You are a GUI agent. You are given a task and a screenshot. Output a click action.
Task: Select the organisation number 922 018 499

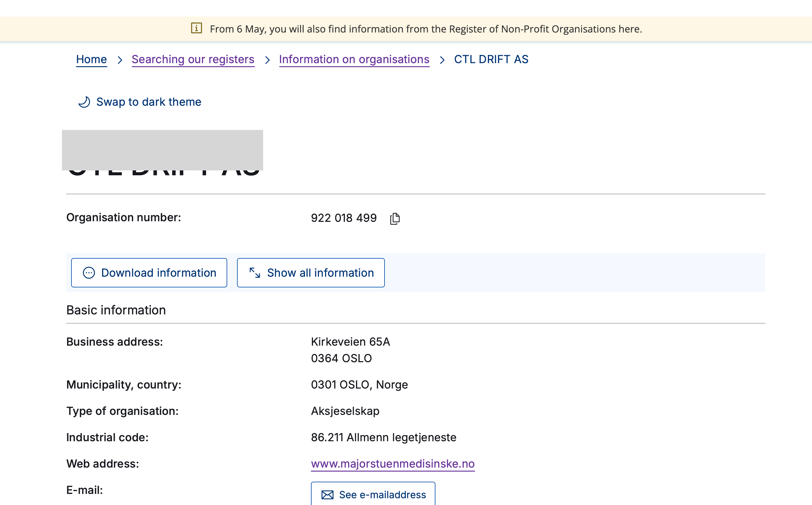(x=344, y=218)
